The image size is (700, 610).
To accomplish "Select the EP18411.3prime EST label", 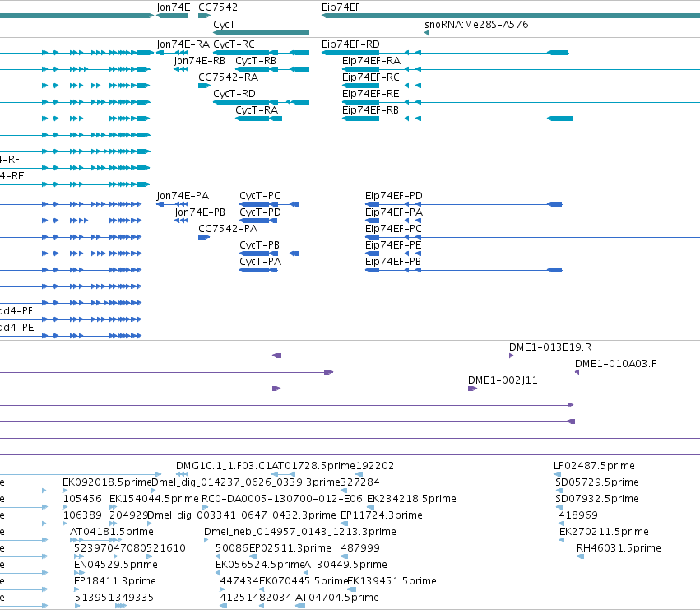I will (x=114, y=582).
